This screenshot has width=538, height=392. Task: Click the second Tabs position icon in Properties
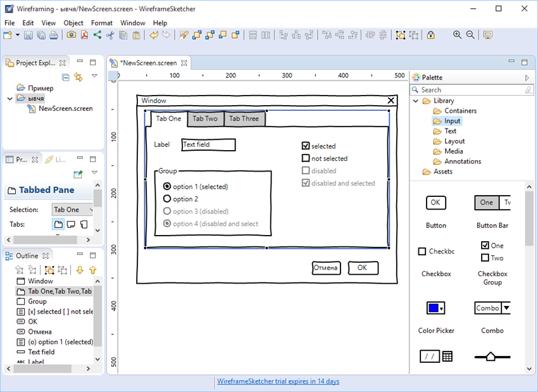71,224
